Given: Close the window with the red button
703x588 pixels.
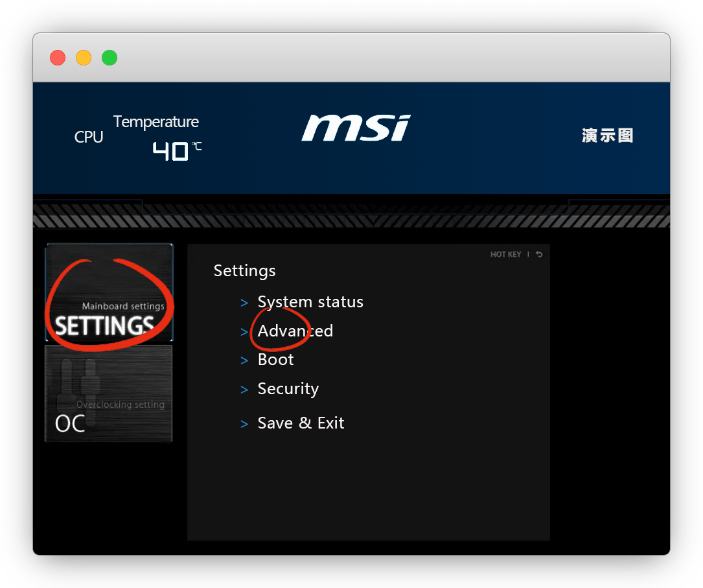Looking at the screenshot, I should pyautogui.click(x=58, y=58).
